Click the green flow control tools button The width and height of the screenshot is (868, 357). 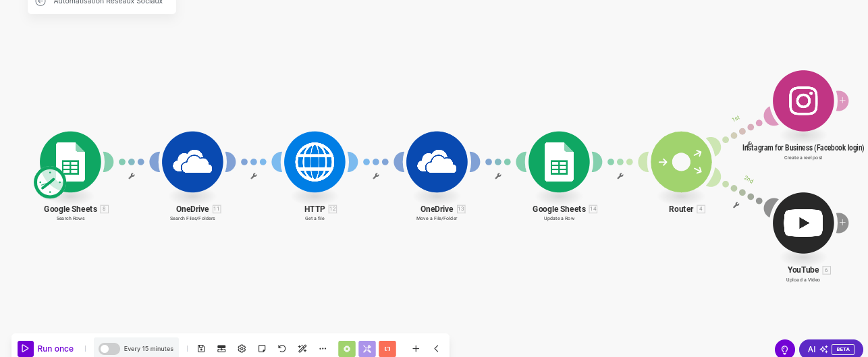tap(347, 349)
